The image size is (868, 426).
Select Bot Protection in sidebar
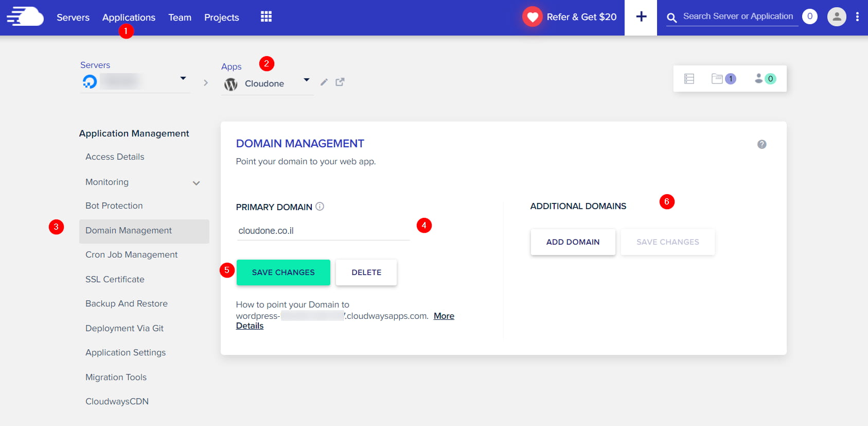(x=114, y=206)
